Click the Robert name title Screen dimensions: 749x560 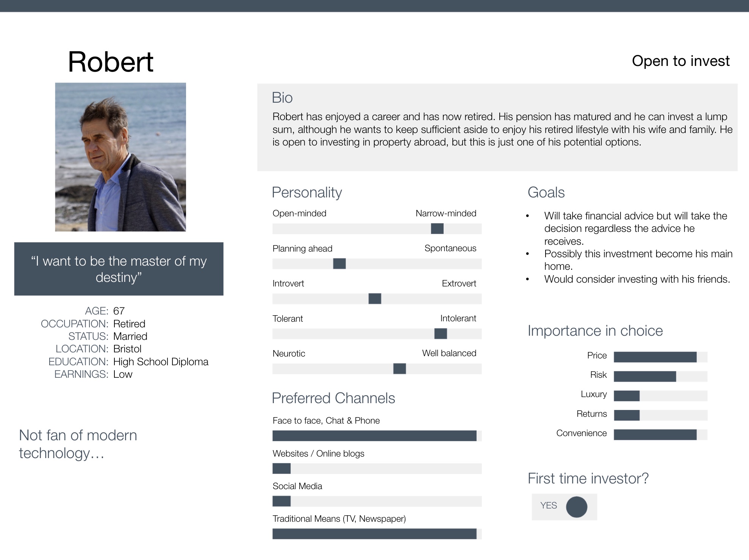(x=111, y=62)
